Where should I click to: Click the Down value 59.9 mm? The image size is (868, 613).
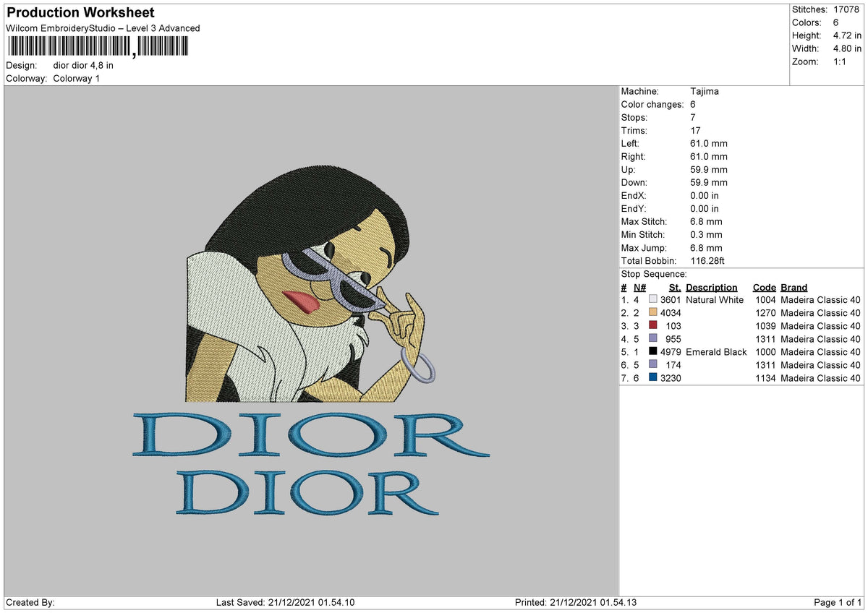(709, 183)
